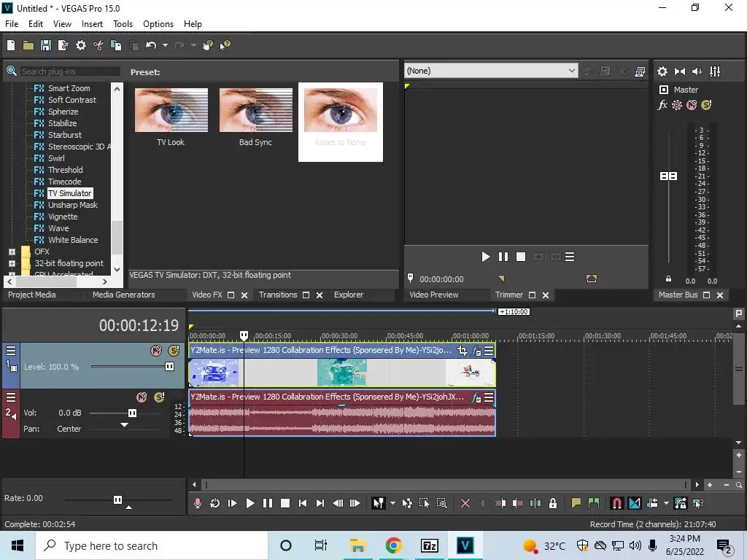Open the Mixing Console faders icon
Image resolution: width=747 pixels, height=560 pixels.
(715, 71)
